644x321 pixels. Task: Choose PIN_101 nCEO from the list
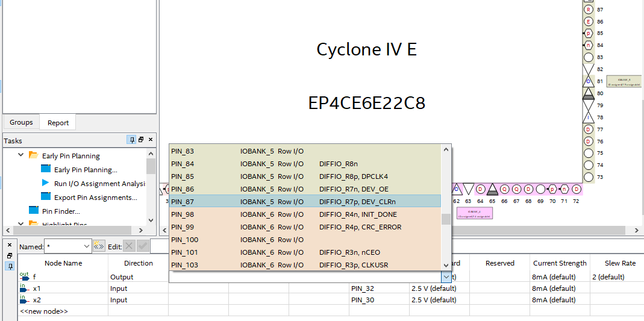[305, 252]
